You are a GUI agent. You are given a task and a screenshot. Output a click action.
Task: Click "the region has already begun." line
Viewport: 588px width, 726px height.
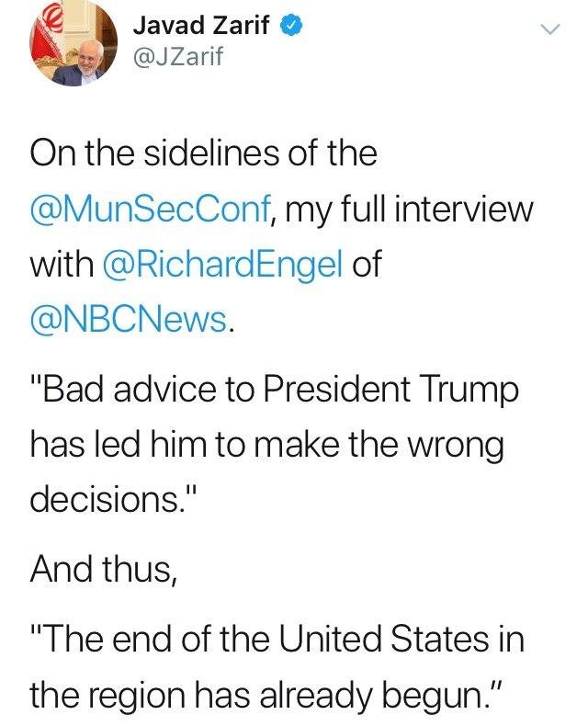(266, 695)
